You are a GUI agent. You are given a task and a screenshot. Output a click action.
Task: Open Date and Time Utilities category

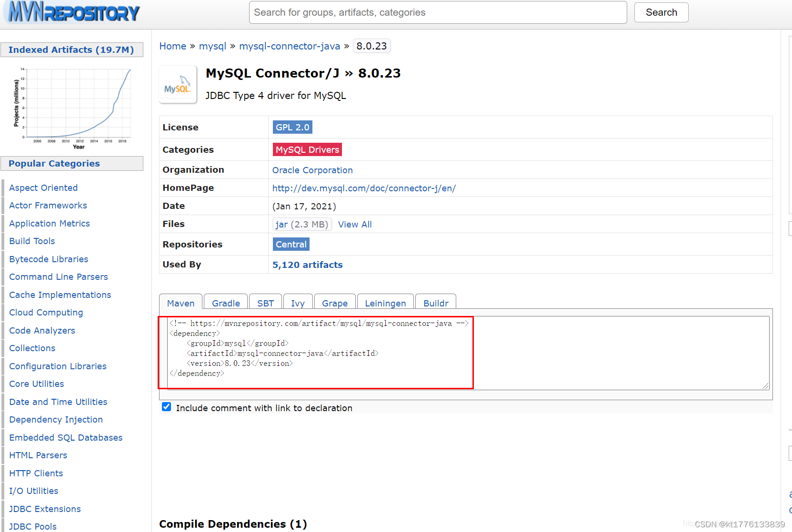pos(58,402)
